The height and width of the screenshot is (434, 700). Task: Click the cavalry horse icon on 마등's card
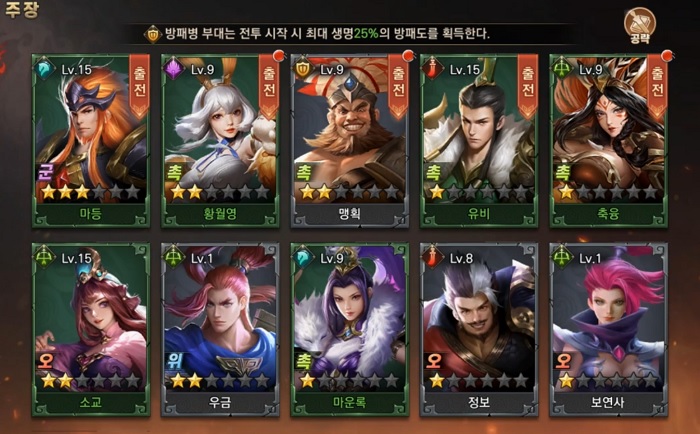pos(46,70)
